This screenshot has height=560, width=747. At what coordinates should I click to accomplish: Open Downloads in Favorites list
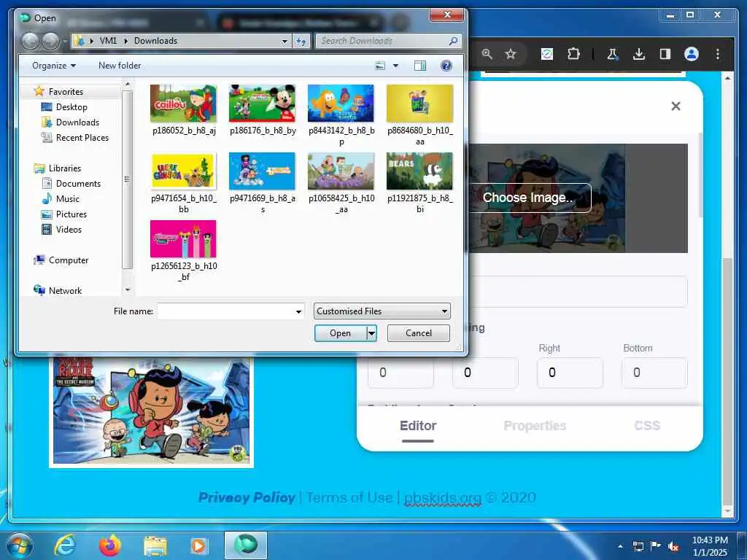tap(77, 122)
